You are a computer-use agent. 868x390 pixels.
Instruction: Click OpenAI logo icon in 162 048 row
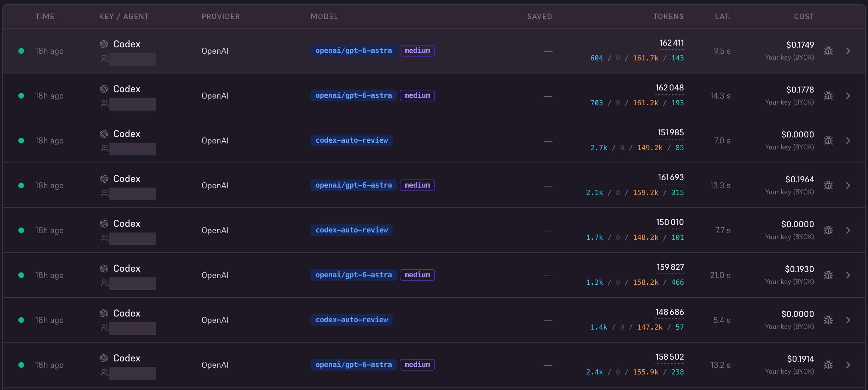pos(104,89)
